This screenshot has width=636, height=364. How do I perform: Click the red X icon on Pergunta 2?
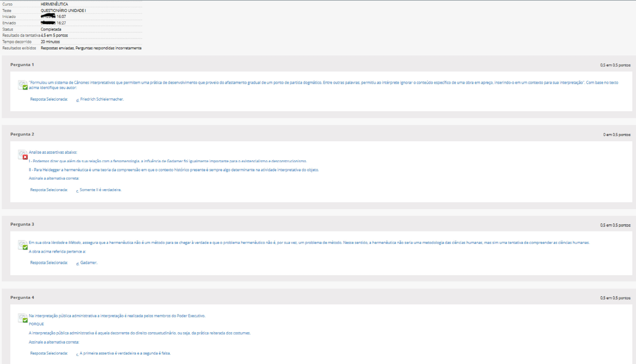tap(25, 157)
